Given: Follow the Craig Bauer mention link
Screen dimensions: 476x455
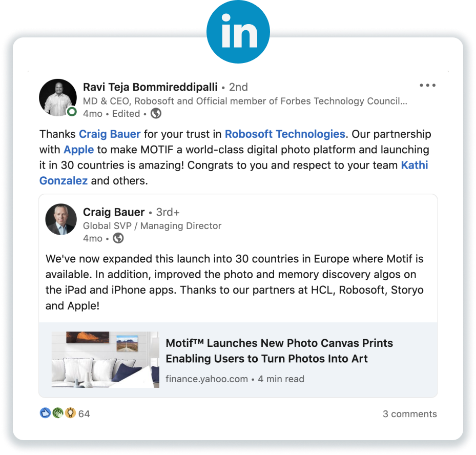Looking at the screenshot, I should [110, 134].
